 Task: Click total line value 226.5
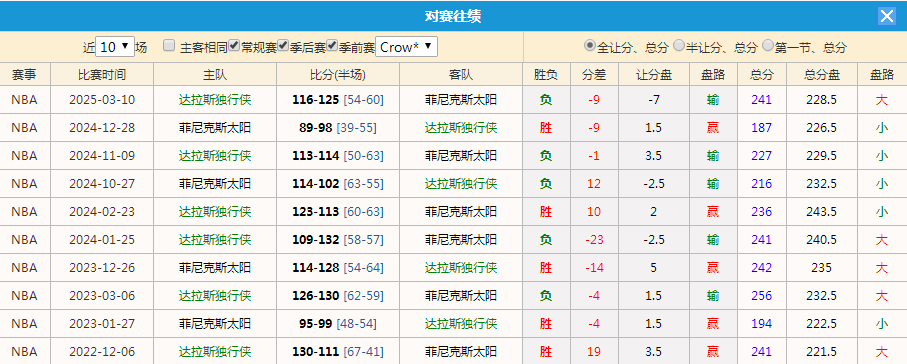[822, 128]
